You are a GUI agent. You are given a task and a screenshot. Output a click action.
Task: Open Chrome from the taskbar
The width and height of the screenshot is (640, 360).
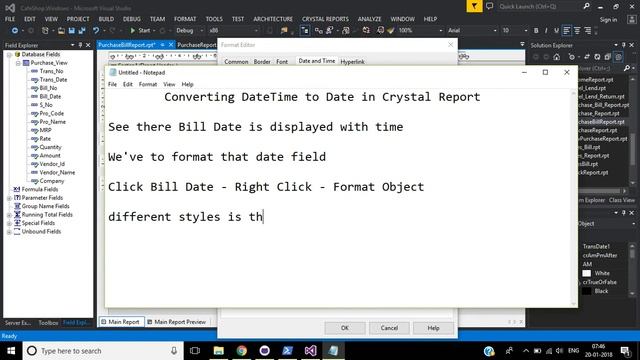coord(242,351)
